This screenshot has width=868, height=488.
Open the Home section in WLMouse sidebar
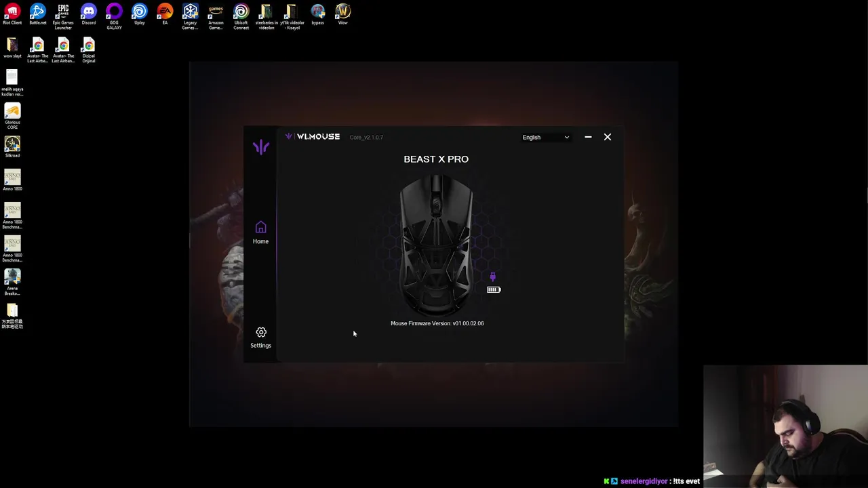260,232
